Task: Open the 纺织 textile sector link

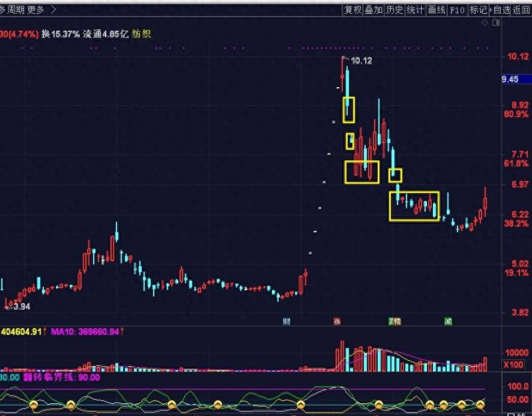Action: (141, 34)
